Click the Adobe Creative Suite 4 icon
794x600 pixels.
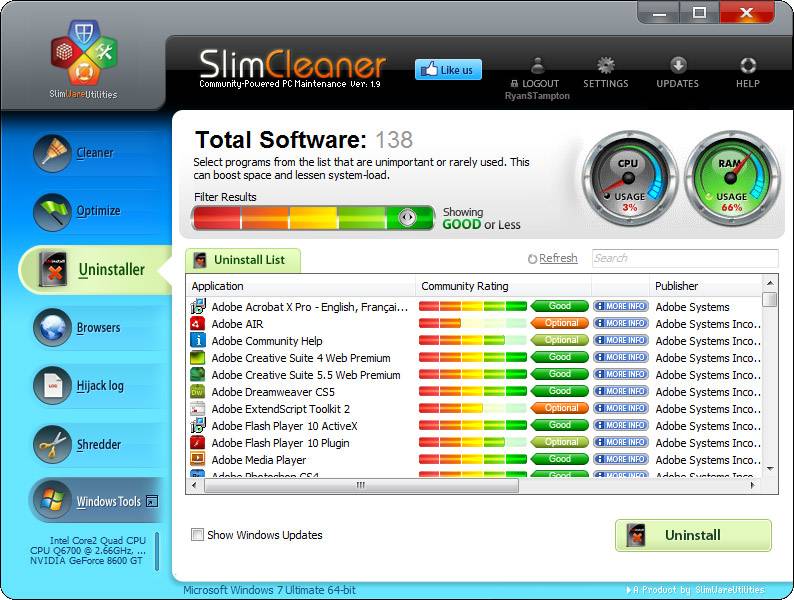[197, 357]
